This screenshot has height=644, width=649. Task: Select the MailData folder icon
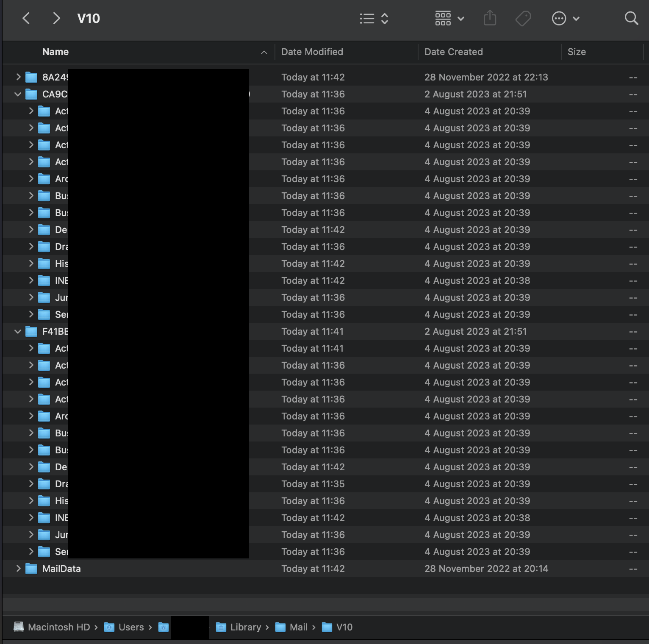pos(31,569)
